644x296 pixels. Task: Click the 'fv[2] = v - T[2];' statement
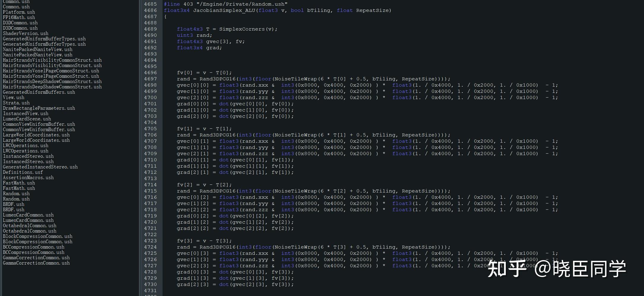coord(204,185)
